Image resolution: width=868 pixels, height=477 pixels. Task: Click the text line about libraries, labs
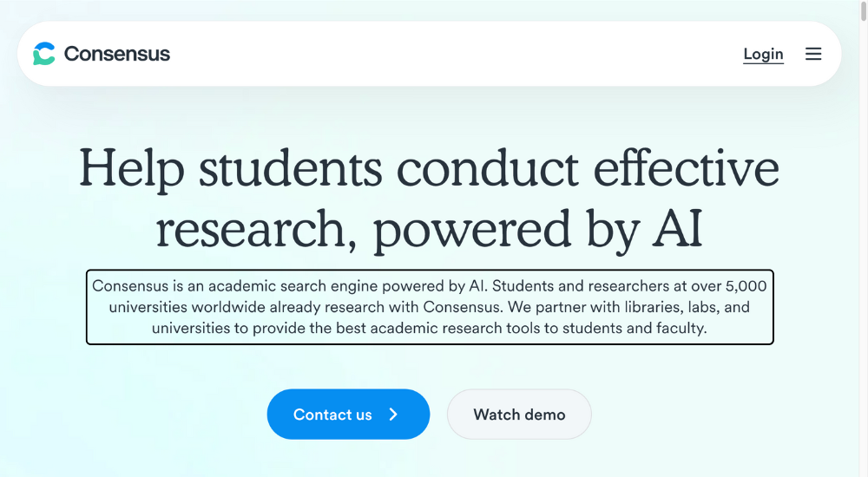(429, 307)
